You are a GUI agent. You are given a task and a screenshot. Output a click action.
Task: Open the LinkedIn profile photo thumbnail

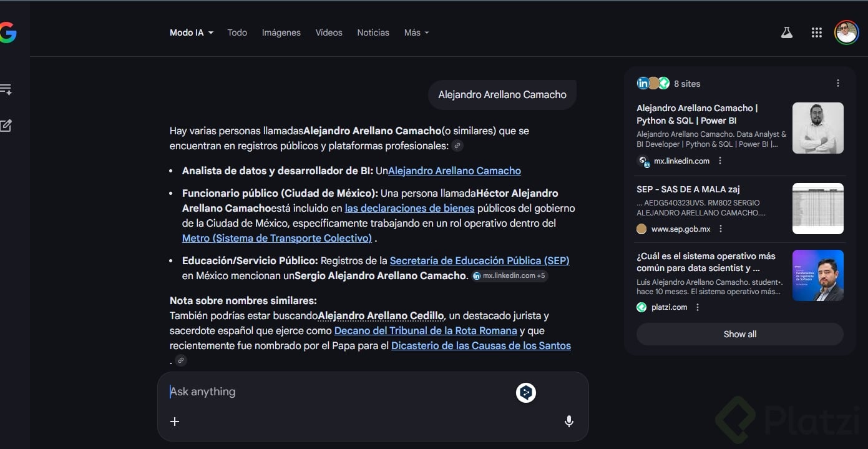pyautogui.click(x=817, y=128)
